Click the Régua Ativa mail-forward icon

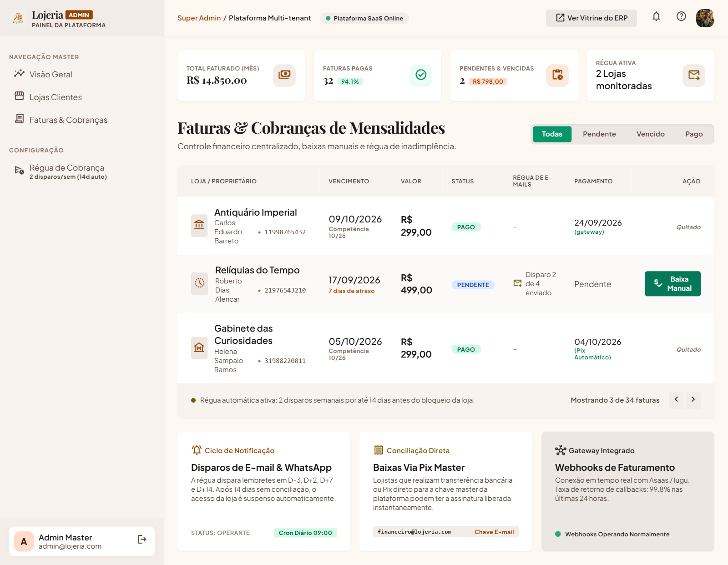[694, 75]
